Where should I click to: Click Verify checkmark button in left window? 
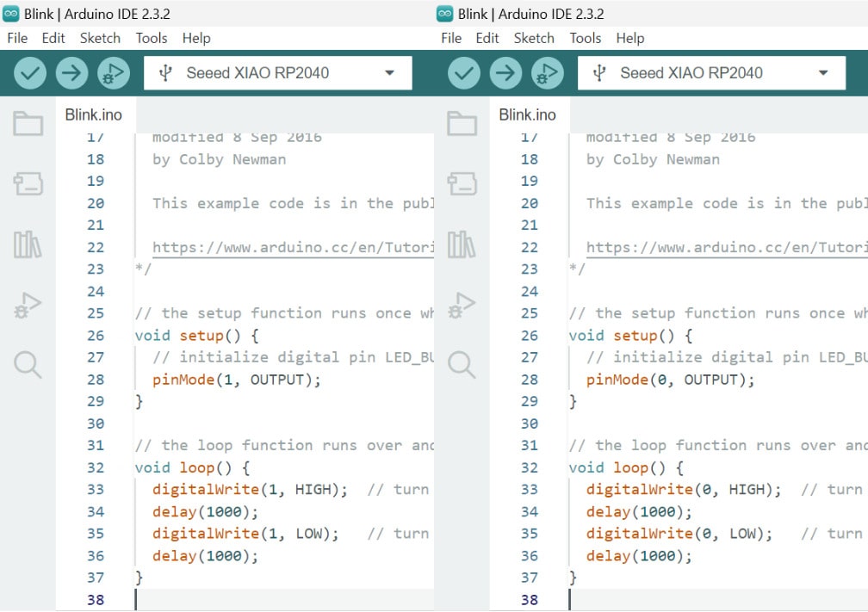[x=30, y=73]
